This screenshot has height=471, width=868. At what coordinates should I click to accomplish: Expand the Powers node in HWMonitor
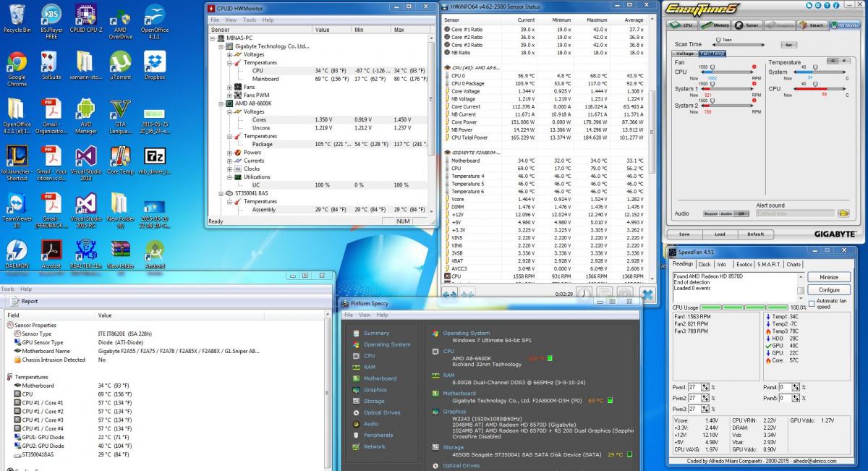[230, 153]
